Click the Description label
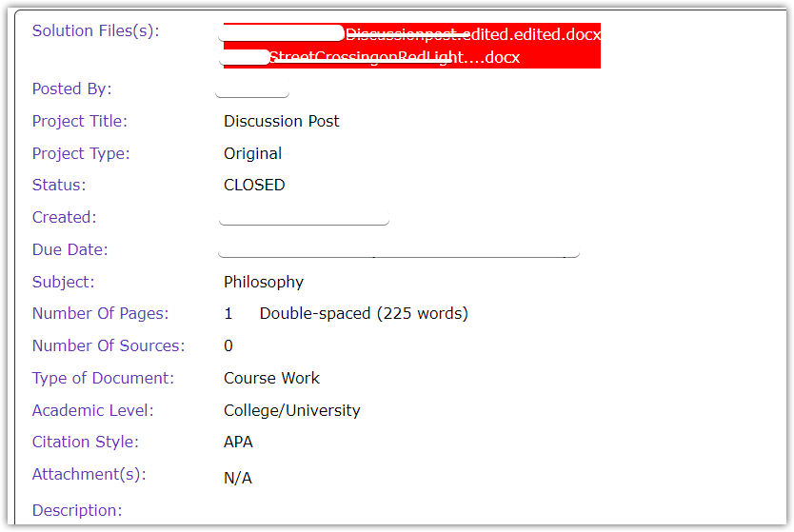794x532 pixels. pos(77,510)
